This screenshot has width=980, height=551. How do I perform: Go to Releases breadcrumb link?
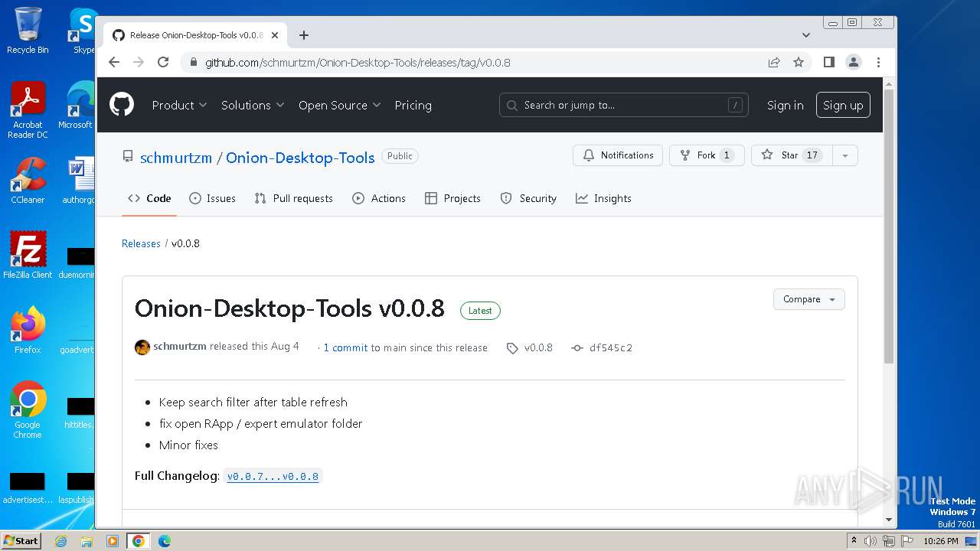pos(141,243)
